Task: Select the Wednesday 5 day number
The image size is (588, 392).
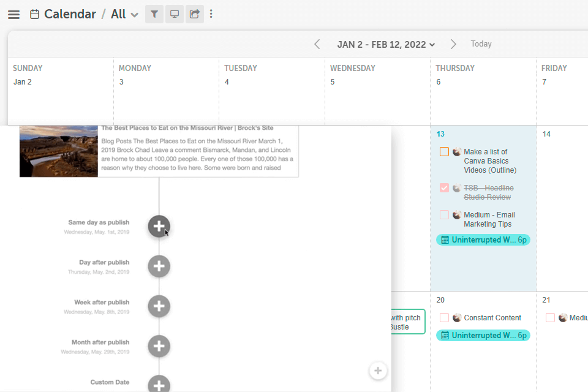Action: click(333, 82)
